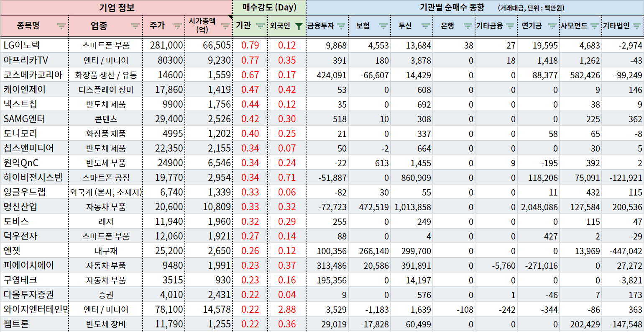This screenshot has width=644, height=332.
Task: Select the 매수강도 (Day) header cell
Action: coord(269,8)
